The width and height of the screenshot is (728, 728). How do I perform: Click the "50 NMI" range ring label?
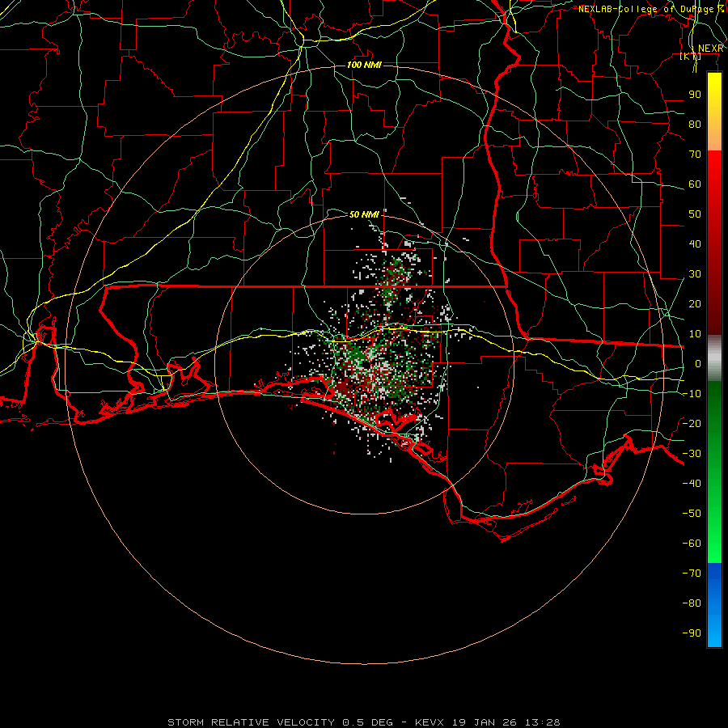point(364,214)
